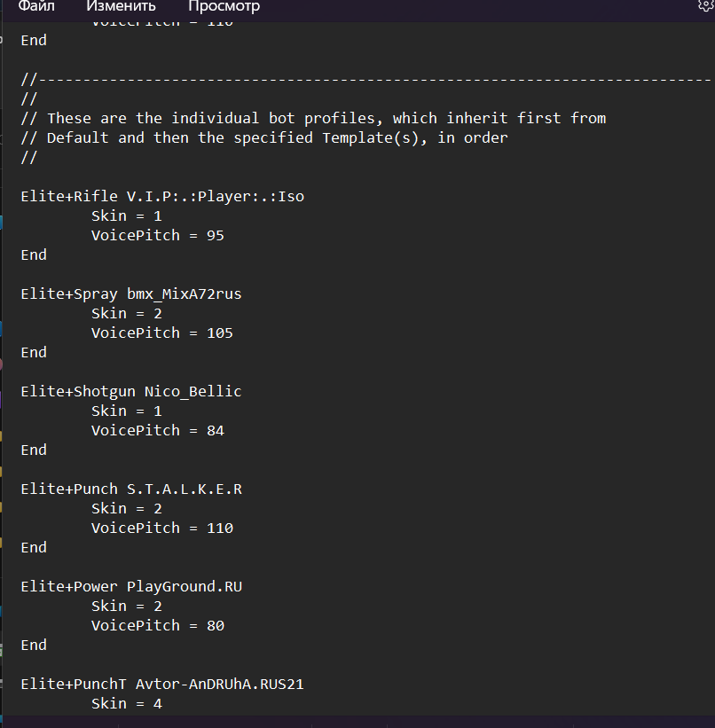Click the Elite+Shotgun Nico_Bellic profile name
Viewport: 715px width, 728px height.
(x=131, y=391)
